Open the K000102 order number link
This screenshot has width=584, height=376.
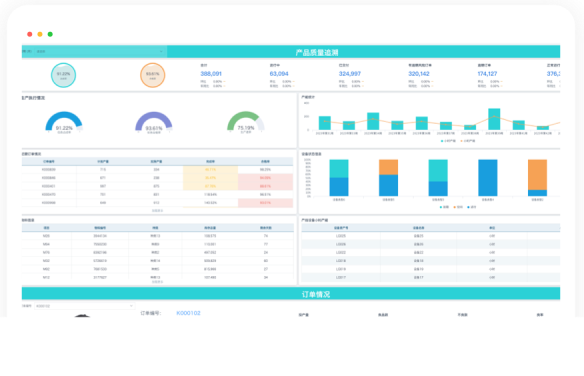[x=188, y=313]
